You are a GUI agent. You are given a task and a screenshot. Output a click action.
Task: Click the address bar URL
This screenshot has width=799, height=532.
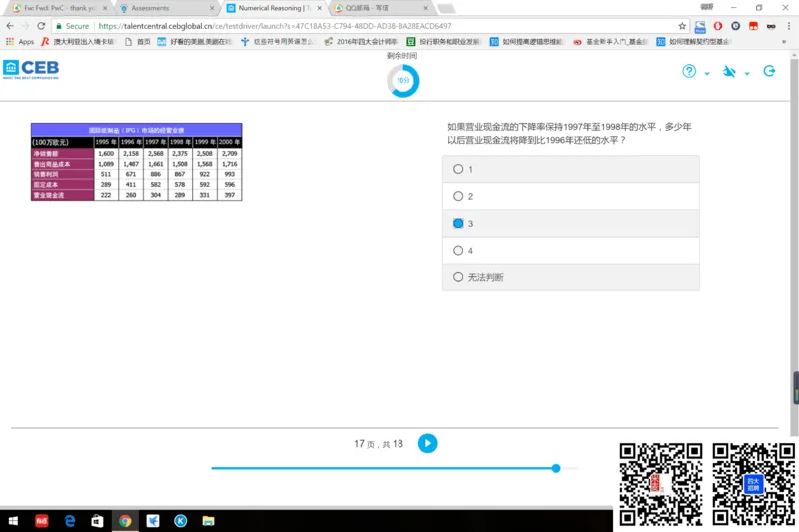click(x=275, y=26)
